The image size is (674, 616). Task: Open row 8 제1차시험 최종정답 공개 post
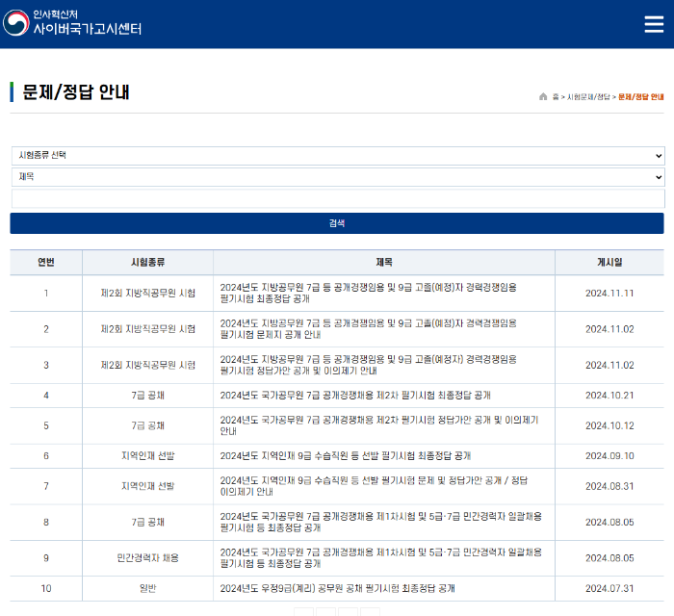click(381, 522)
